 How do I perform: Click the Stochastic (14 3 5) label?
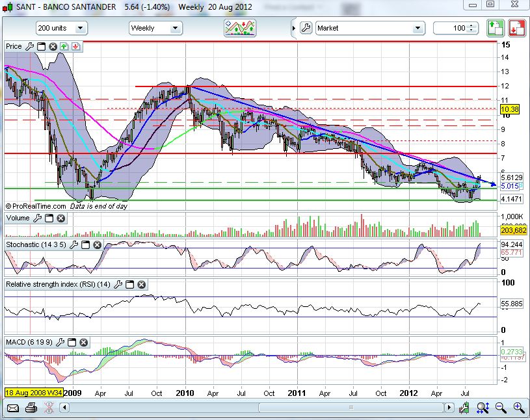[36, 244]
